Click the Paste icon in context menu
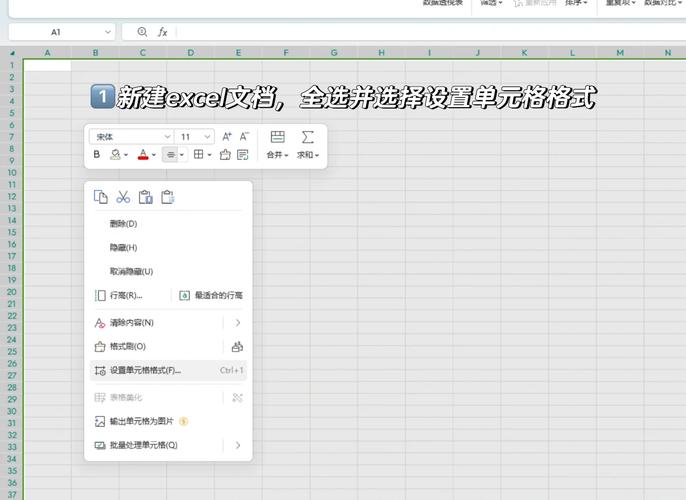 (x=145, y=197)
